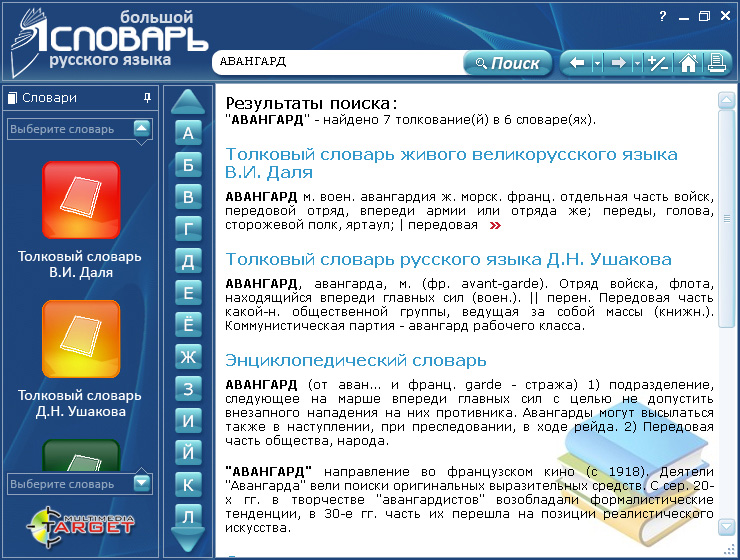The width and height of the screenshot is (740, 560).
Task: Go forward with the right arrow icon
Action: [618, 63]
